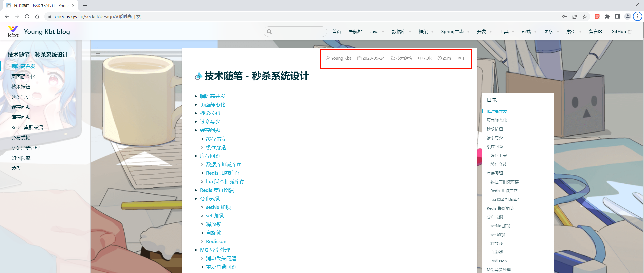Click the browser back arrow
The width and height of the screenshot is (644, 273).
[x=7, y=16]
